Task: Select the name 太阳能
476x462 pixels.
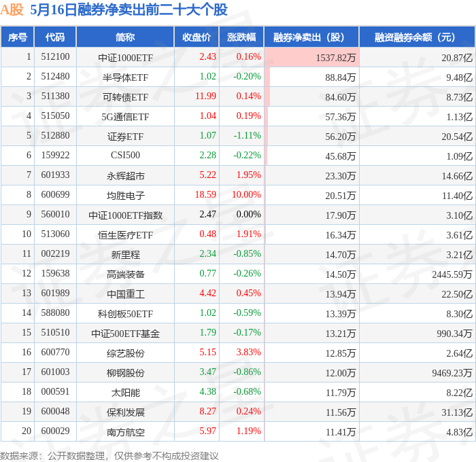Action: [x=125, y=393]
